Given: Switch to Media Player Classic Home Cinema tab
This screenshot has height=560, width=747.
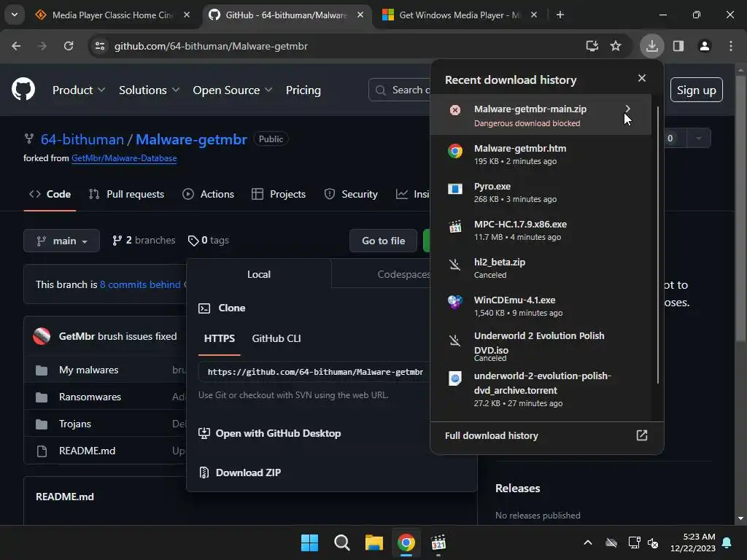Looking at the screenshot, I should [x=113, y=15].
